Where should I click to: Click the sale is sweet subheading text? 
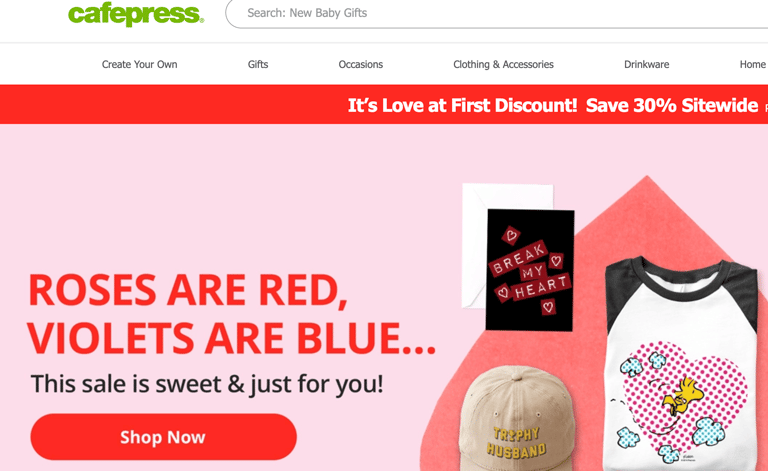coord(207,384)
